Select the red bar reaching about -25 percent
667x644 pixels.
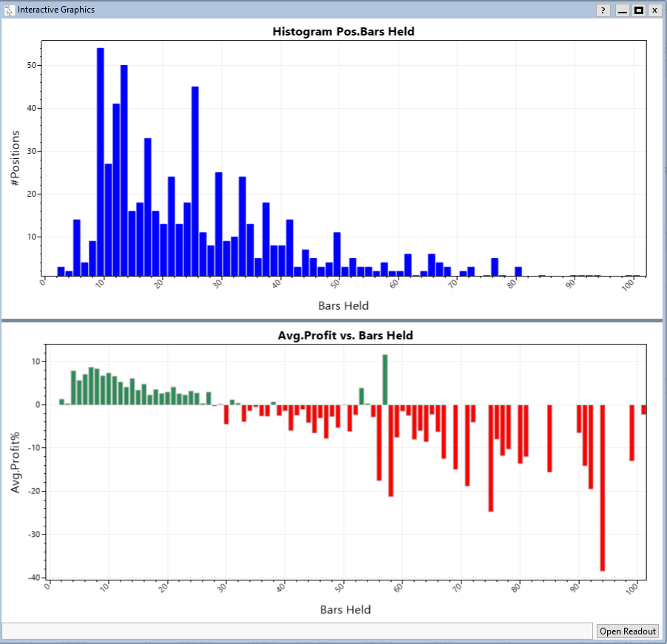click(x=491, y=458)
